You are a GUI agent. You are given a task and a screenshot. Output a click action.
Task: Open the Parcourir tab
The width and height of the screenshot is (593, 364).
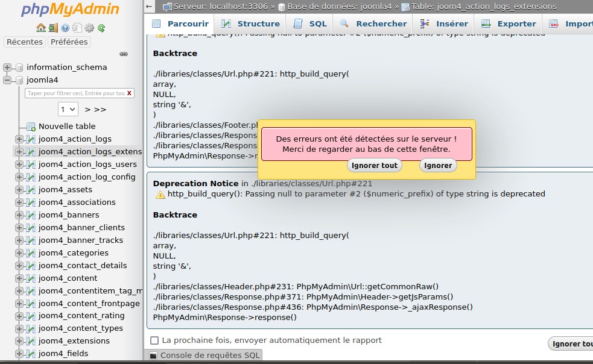coord(180,24)
